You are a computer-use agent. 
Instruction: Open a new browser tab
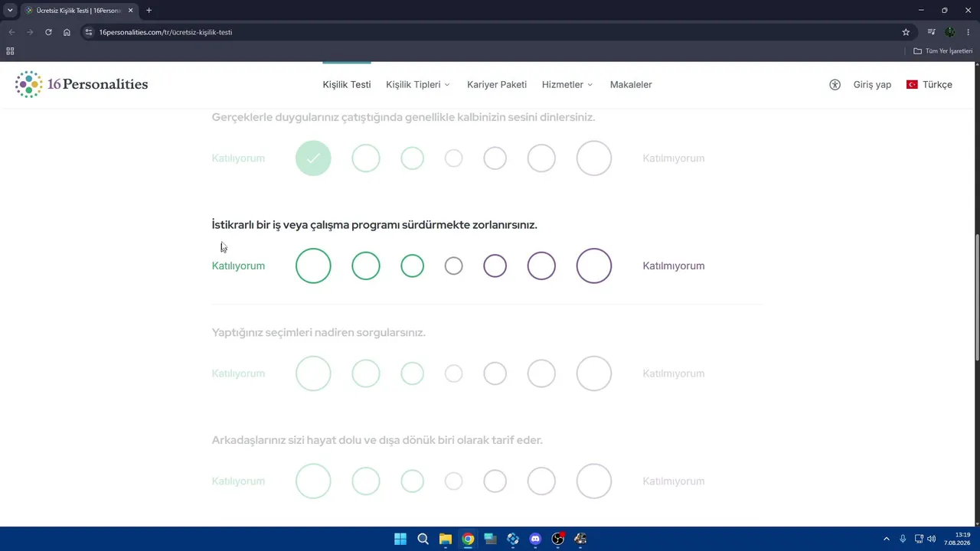(x=149, y=11)
